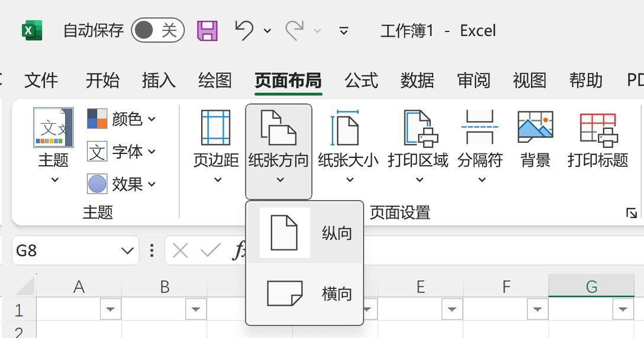
Task: Click the purple Save floppy disk icon
Action: point(207,31)
